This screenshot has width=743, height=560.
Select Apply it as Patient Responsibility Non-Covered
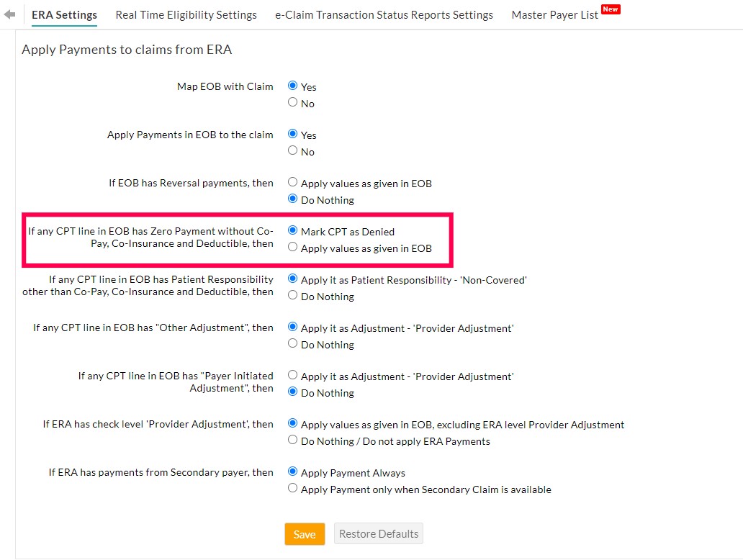[x=292, y=279]
